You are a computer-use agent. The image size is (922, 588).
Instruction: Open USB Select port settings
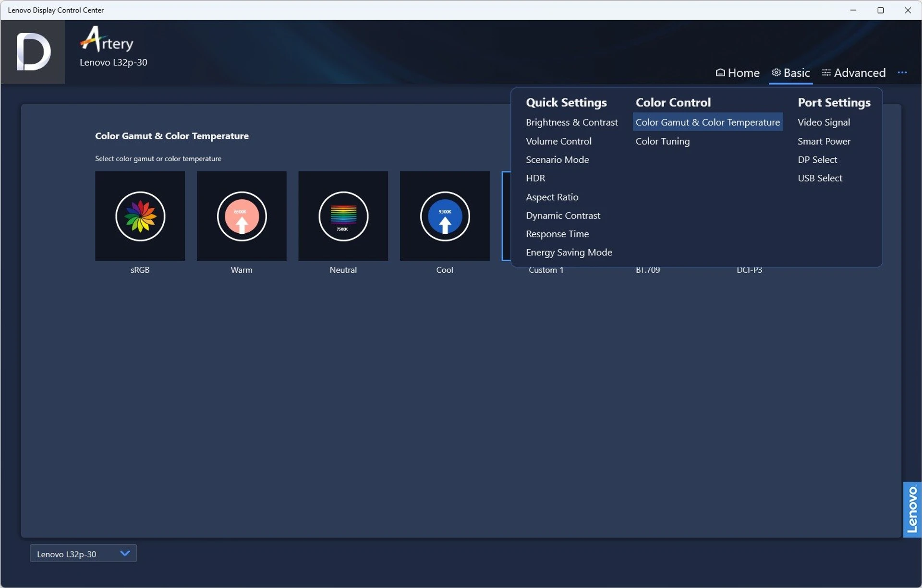[x=820, y=178]
